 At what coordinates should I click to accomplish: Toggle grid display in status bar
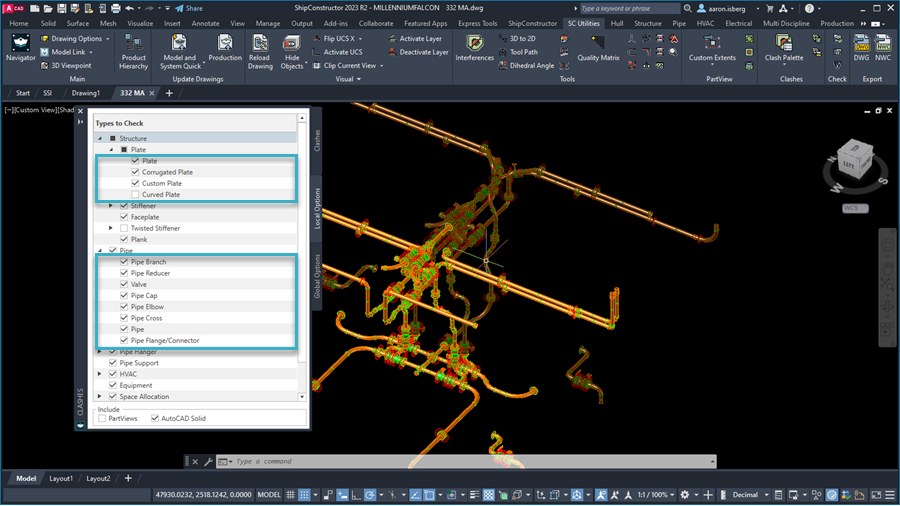click(x=290, y=495)
